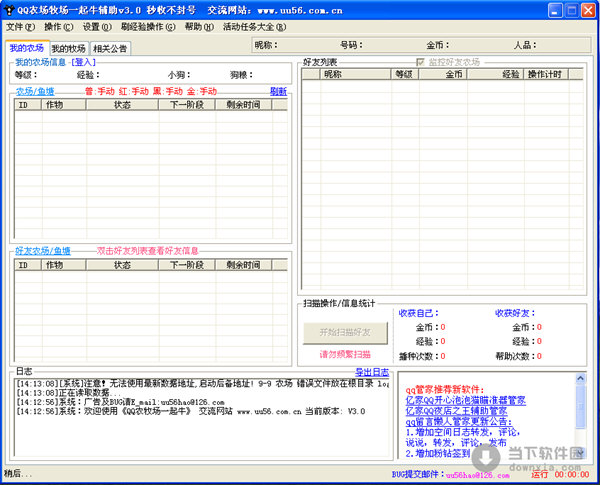The image size is (600, 485).
Task: Open the 亿家QQ夜店之王辅助管家 link
Action: (x=456, y=411)
